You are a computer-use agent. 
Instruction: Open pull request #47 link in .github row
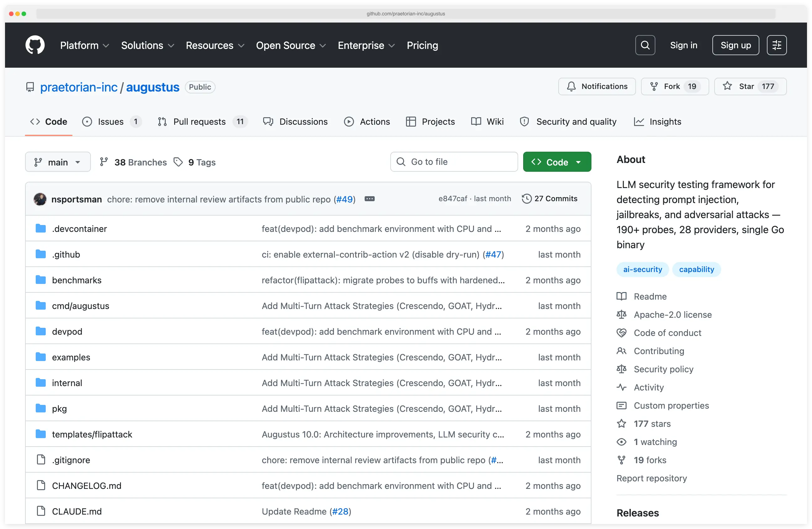[493, 254]
